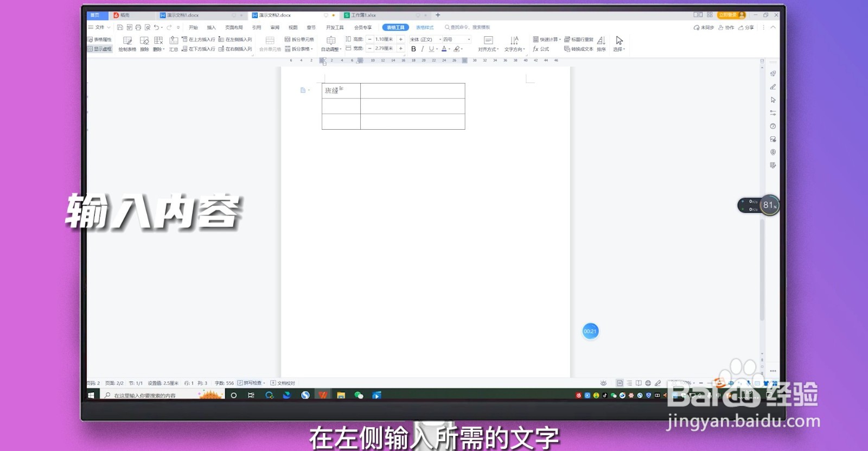Click the cursor select icon in right sidebar

tap(773, 100)
